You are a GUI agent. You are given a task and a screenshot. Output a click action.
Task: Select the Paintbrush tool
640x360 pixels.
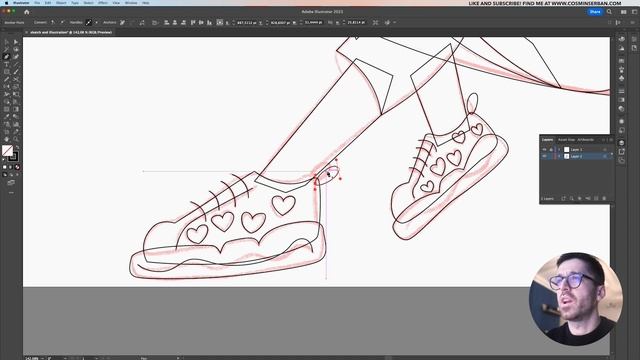click(16, 71)
